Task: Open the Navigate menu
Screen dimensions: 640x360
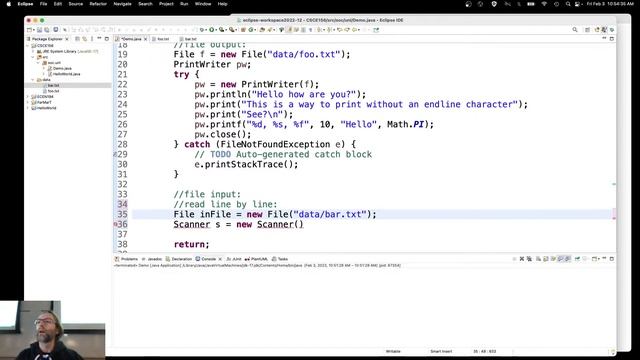Action: pyautogui.click(x=122, y=4)
